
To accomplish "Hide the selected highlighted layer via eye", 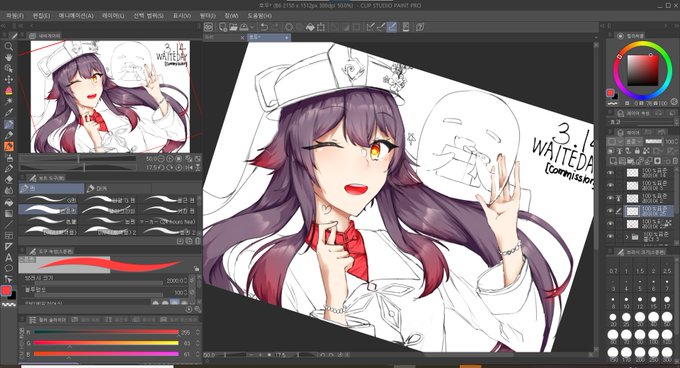I will tap(611, 211).
